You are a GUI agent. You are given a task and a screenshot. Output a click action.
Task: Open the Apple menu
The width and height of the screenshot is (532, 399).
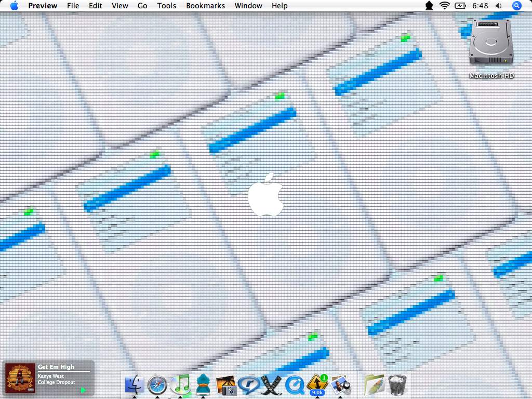pos(14,6)
